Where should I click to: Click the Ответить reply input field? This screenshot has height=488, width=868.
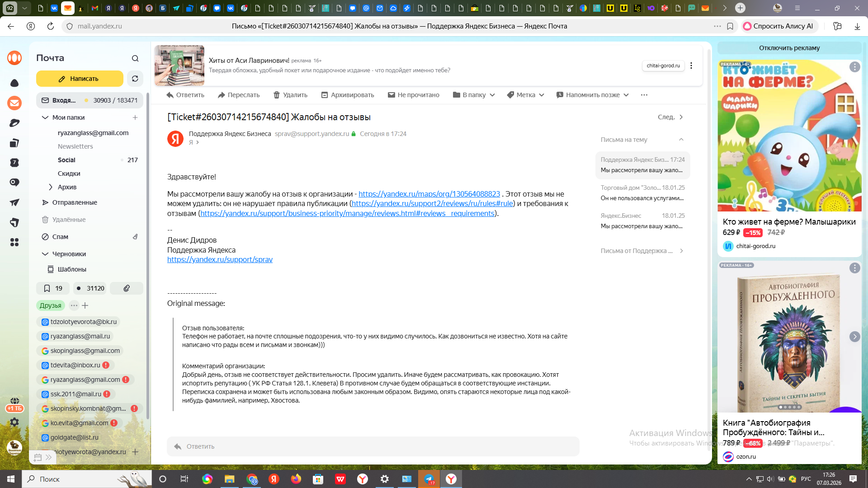pyautogui.click(x=373, y=446)
